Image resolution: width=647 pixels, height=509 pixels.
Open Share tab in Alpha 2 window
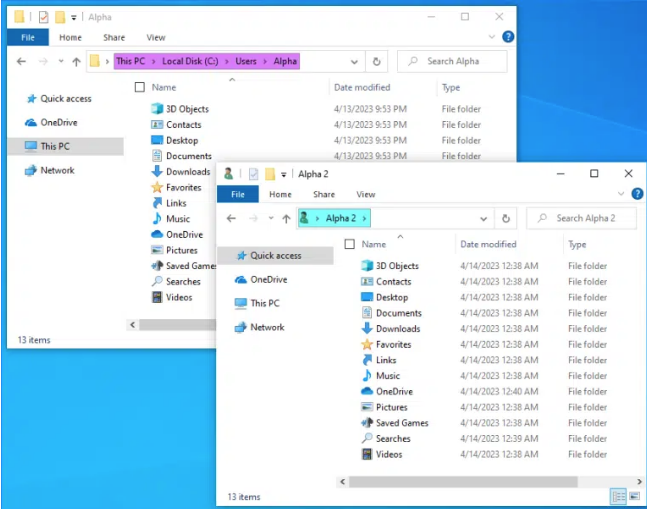[324, 194]
